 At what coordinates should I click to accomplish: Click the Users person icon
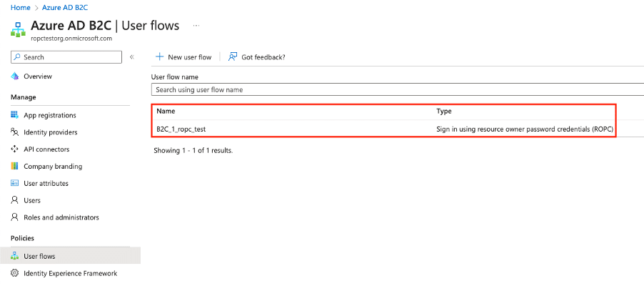pos(15,200)
